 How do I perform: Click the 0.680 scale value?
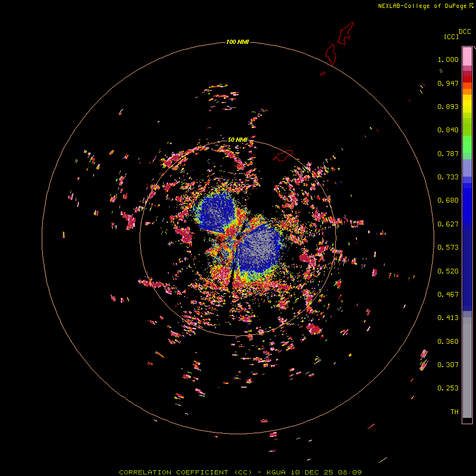[448, 200]
